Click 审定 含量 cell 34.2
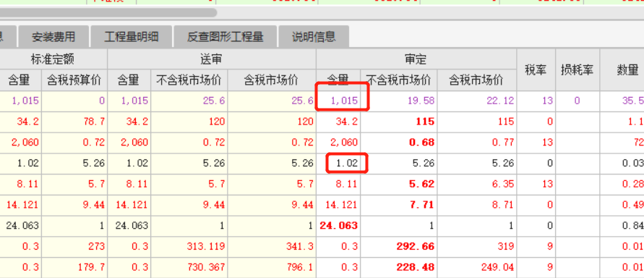This screenshot has width=644, height=278. (338, 122)
